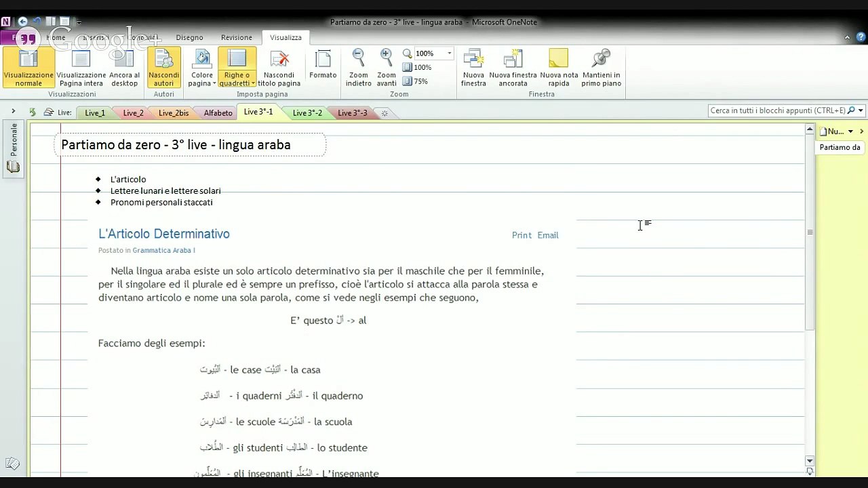Click the Undo arrow in the quick access toolbar
Viewport: 868px width, 488px height.
(x=37, y=22)
